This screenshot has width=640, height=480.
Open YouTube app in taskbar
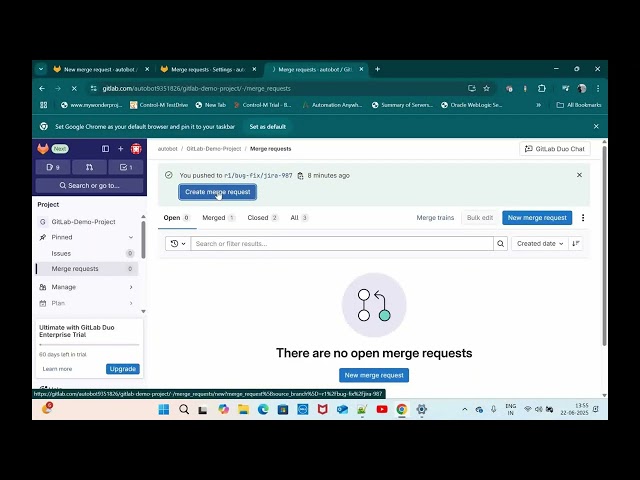382,409
